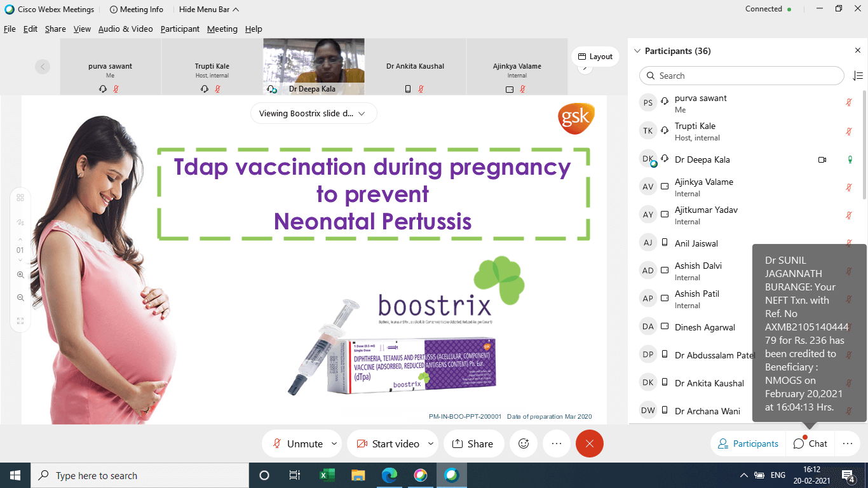The width and height of the screenshot is (868, 488).
Task: Click the red leave meeting button
Action: (589, 444)
